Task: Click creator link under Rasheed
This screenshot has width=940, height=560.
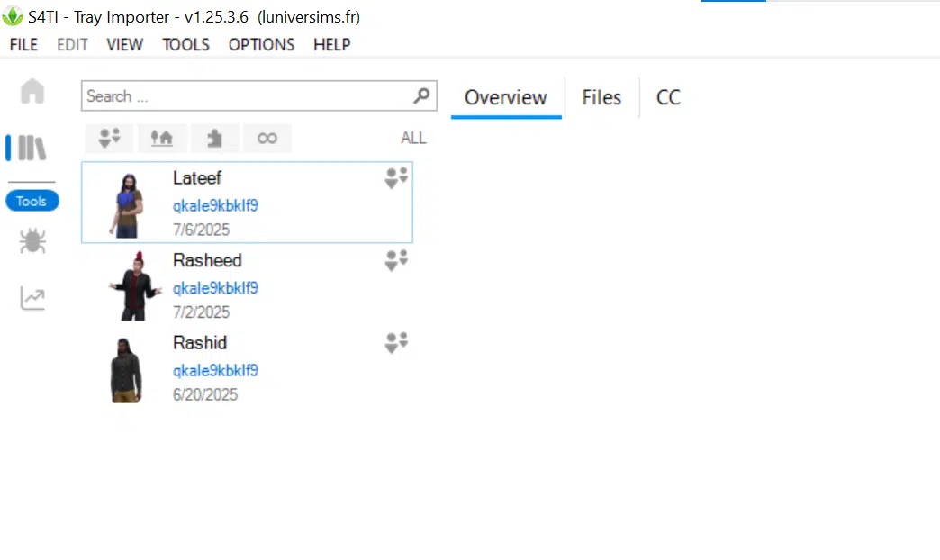Action: click(215, 288)
